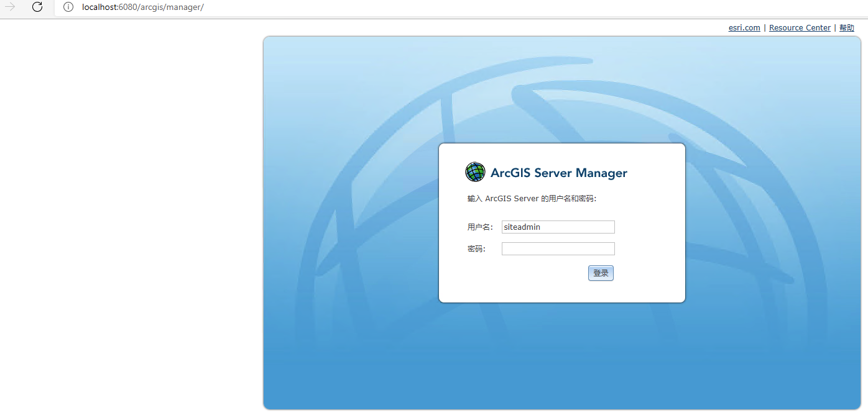Open the Resource Center link

[800, 28]
